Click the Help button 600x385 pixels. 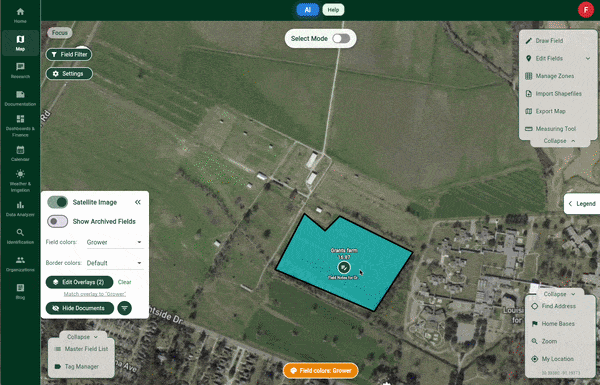[x=333, y=10]
